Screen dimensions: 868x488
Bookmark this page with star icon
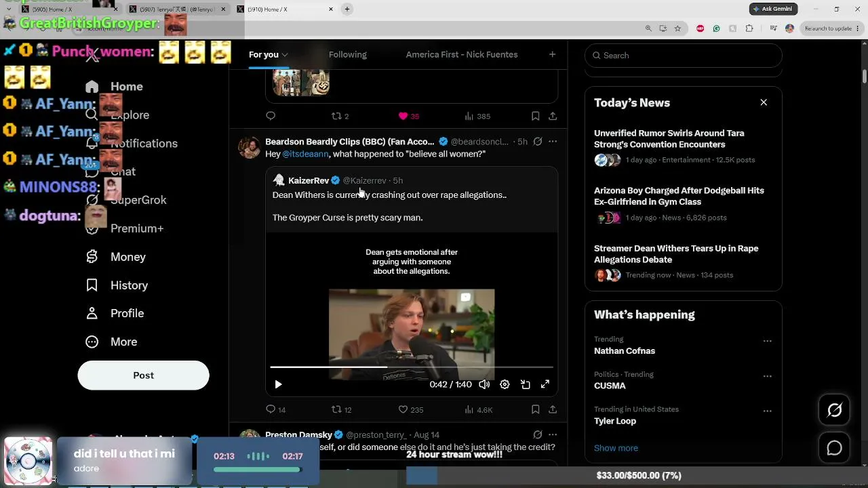pos(677,28)
